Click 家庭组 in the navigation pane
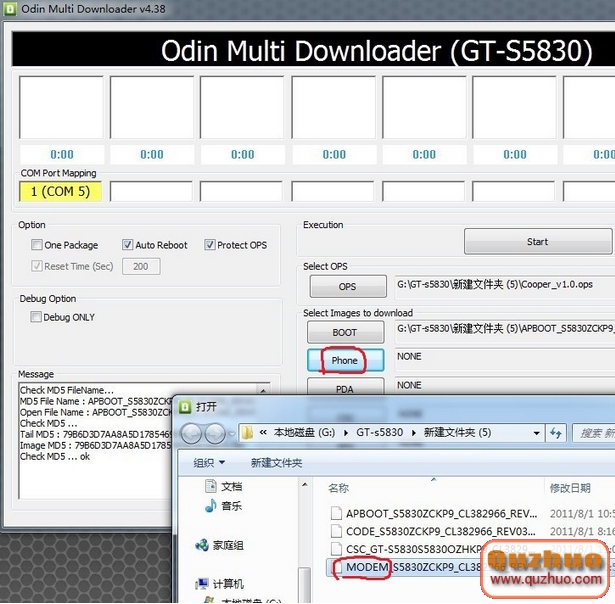615x604 pixels. pyautogui.click(x=227, y=545)
